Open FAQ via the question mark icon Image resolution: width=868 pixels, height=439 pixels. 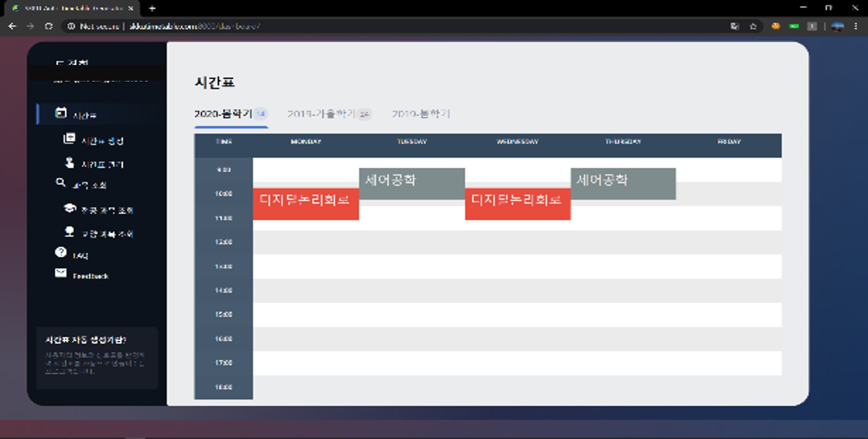click(x=61, y=253)
